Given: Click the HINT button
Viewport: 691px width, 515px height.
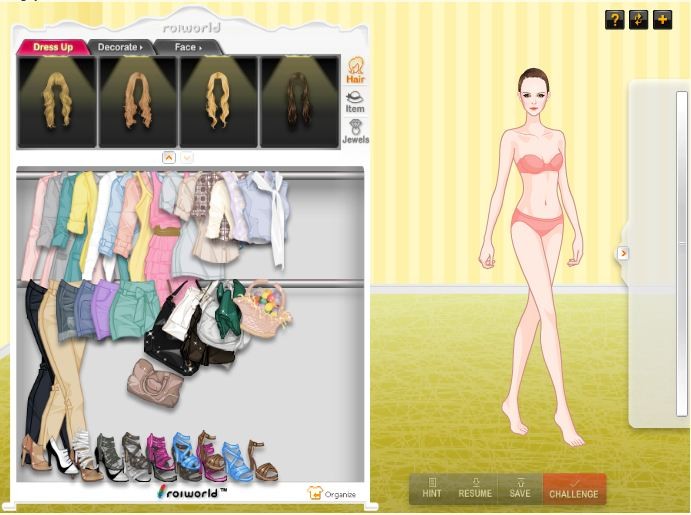Looking at the screenshot, I should (432, 488).
